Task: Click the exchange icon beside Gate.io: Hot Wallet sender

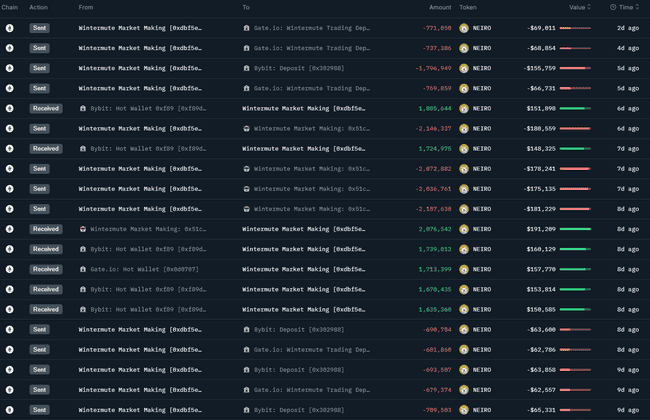Action: pyautogui.click(x=84, y=269)
